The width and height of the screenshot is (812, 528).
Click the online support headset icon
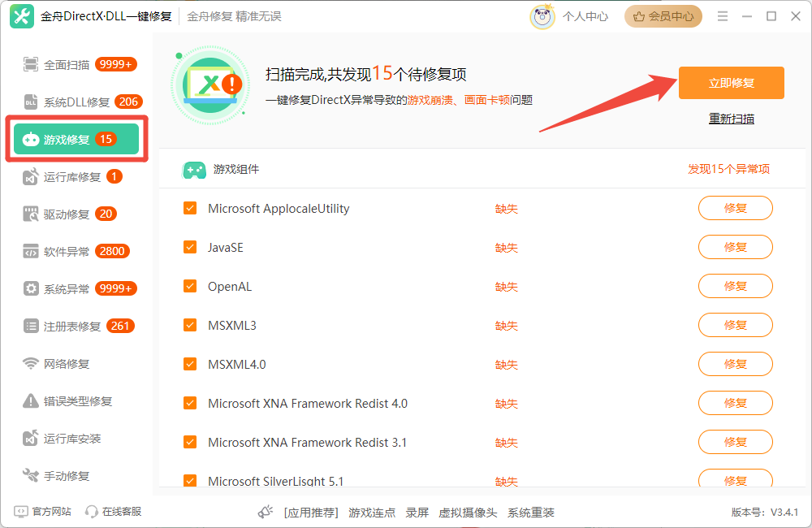click(92, 512)
